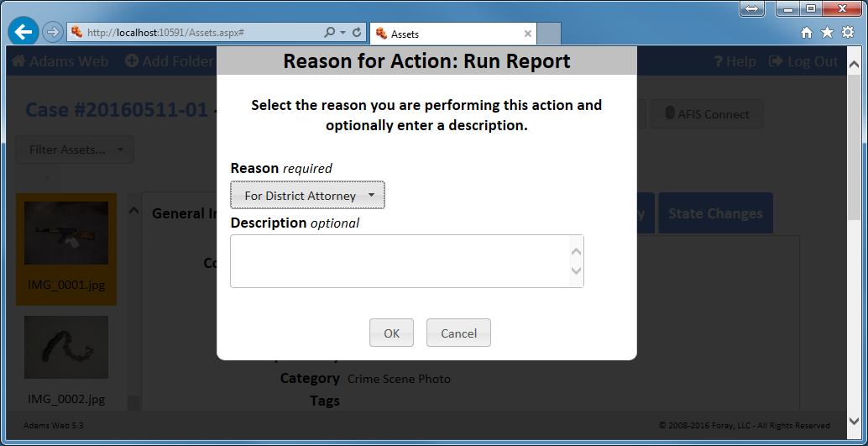Image resolution: width=868 pixels, height=446 pixels.
Task: Click the browser Forward arrow button
Action: coord(52,33)
